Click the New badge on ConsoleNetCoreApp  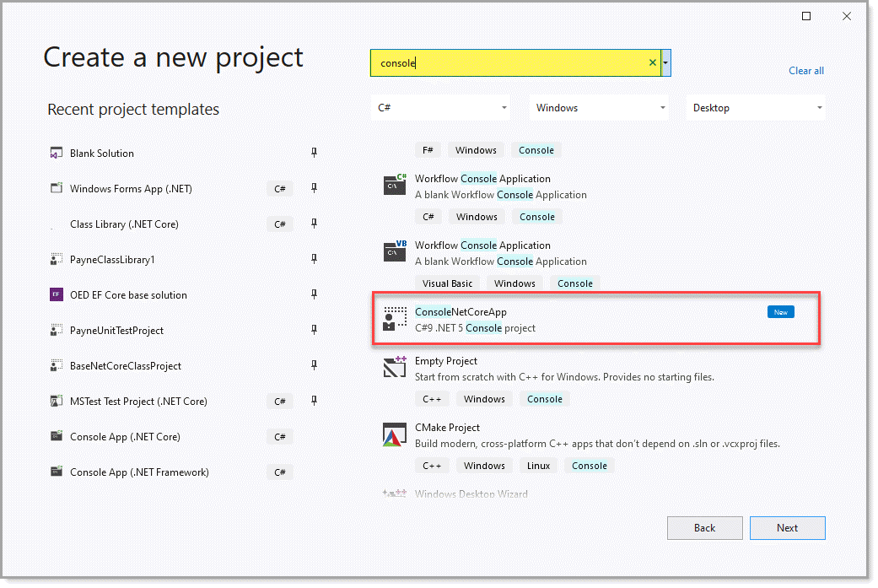[x=780, y=312]
